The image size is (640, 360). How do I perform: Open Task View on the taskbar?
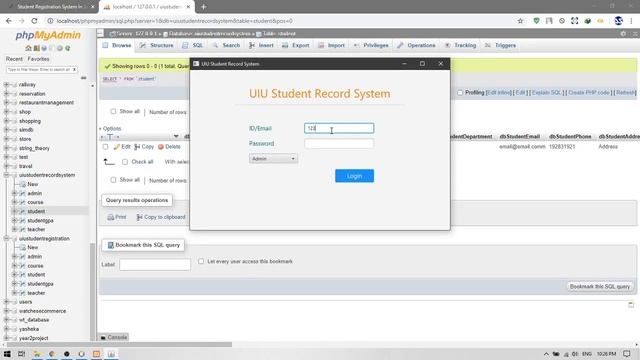point(22,354)
